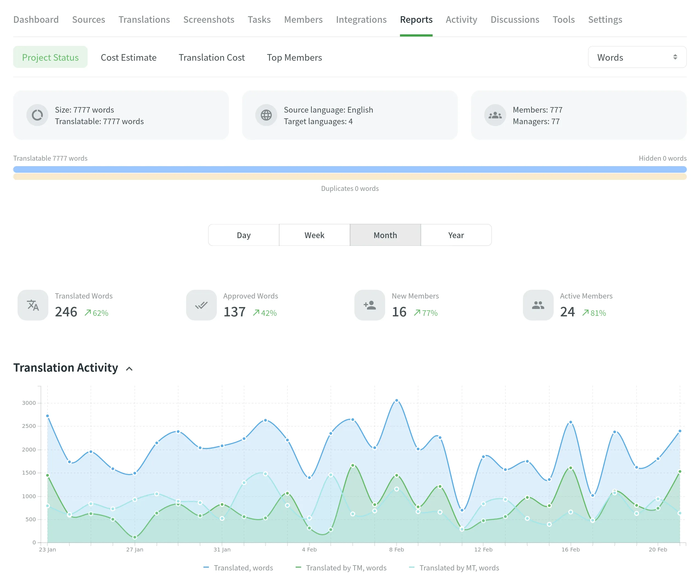Collapse the Translation Activity section

tap(130, 368)
